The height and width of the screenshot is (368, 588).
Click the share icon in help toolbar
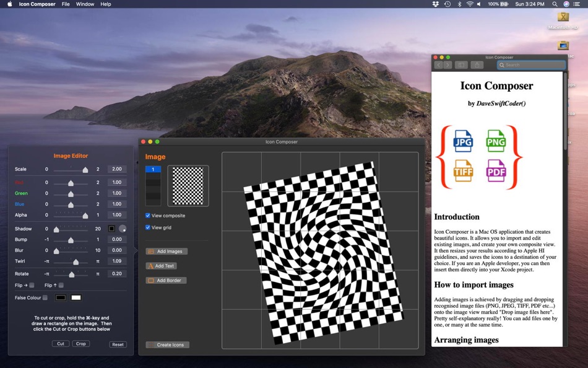click(x=477, y=65)
